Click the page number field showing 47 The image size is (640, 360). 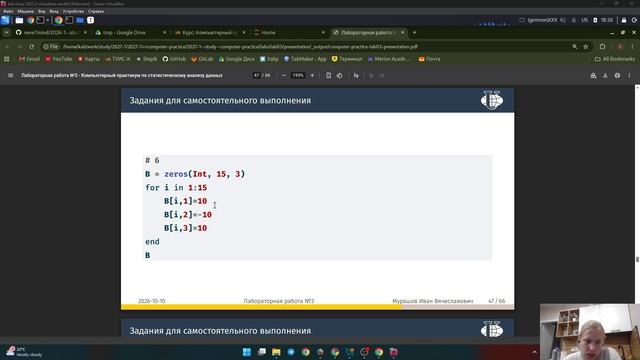tap(256, 76)
